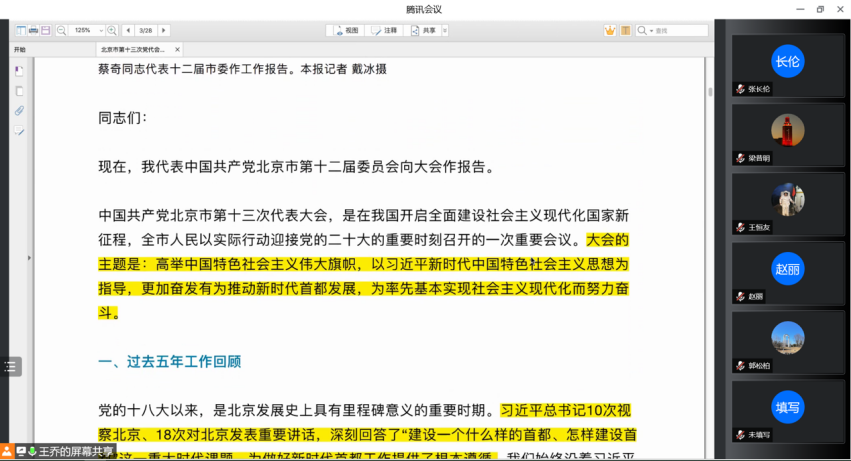Go to the previous page arrow
The width and height of the screenshot is (851, 461).
pyautogui.click(x=127, y=31)
